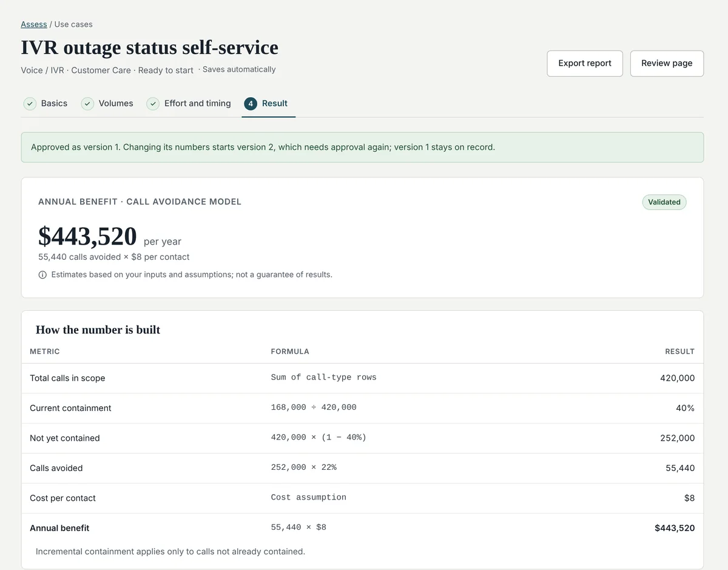Click the 'How the number is built' heading
Viewport: 728px width, 570px height.
click(98, 330)
